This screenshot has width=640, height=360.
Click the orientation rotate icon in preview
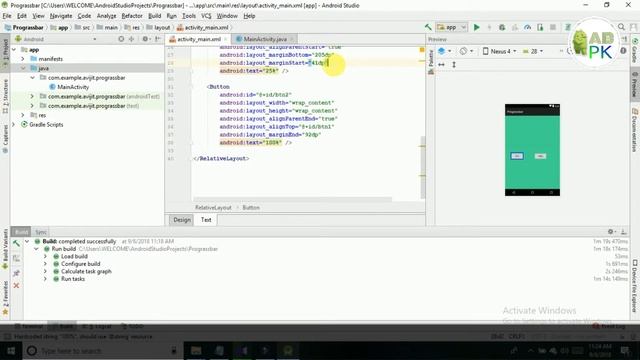coord(463,51)
